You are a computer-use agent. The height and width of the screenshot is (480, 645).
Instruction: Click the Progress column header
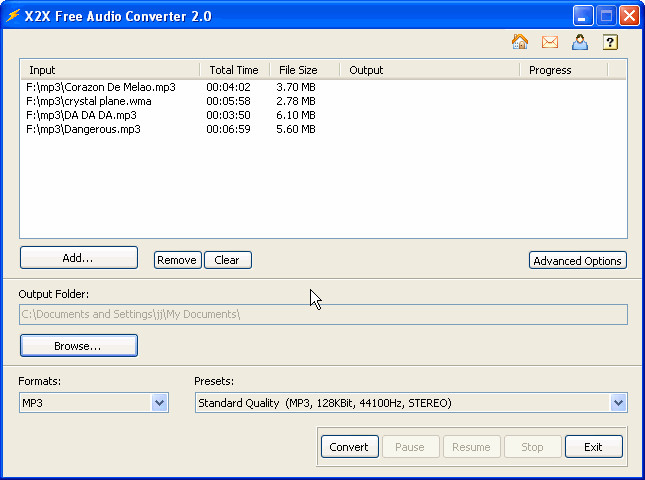(x=564, y=70)
